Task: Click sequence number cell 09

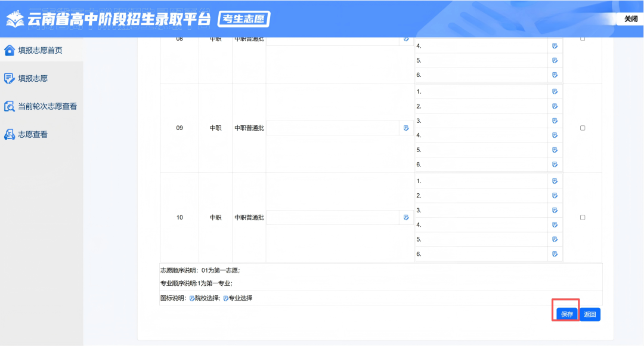Action: (x=179, y=128)
